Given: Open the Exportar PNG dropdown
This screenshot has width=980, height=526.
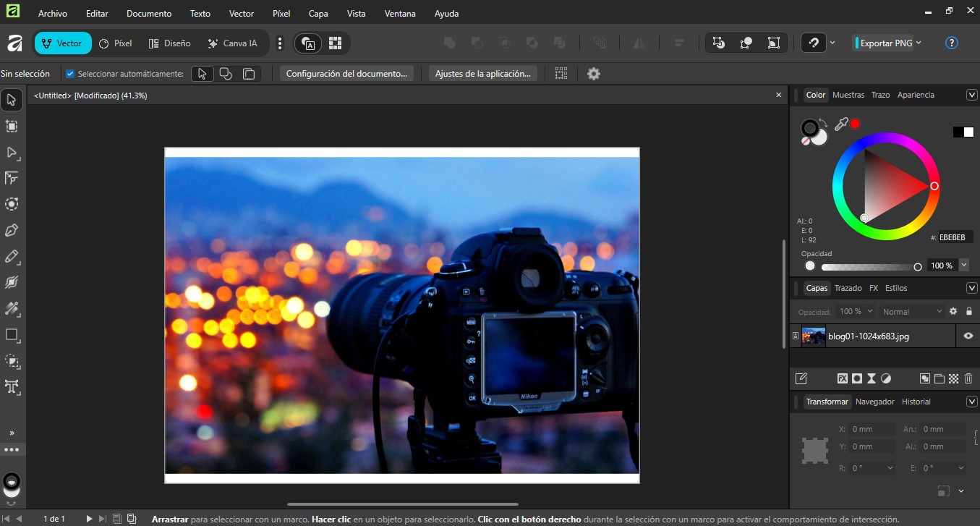Looking at the screenshot, I should (887, 43).
